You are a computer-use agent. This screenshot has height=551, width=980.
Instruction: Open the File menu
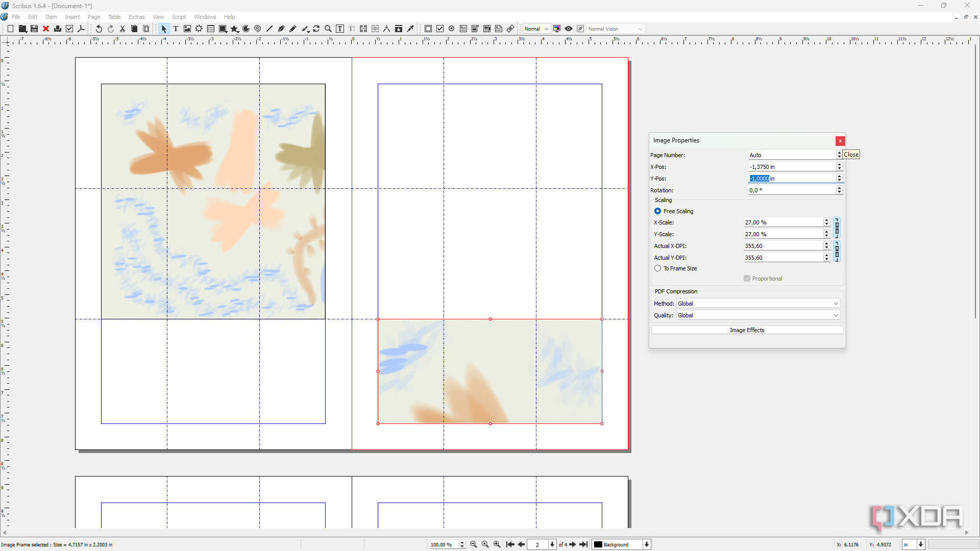16,17
